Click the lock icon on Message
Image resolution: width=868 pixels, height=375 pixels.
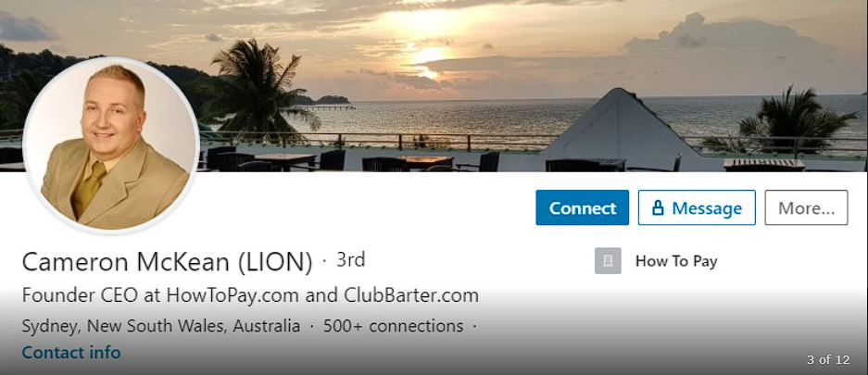coord(658,208)
